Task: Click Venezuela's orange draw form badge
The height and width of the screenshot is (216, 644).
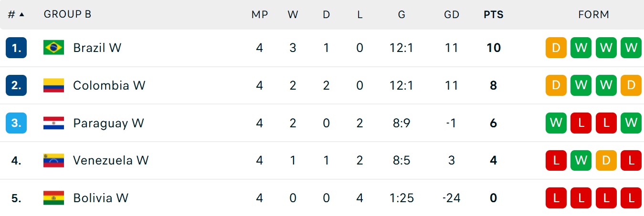Action: click(x=606, y=160)
